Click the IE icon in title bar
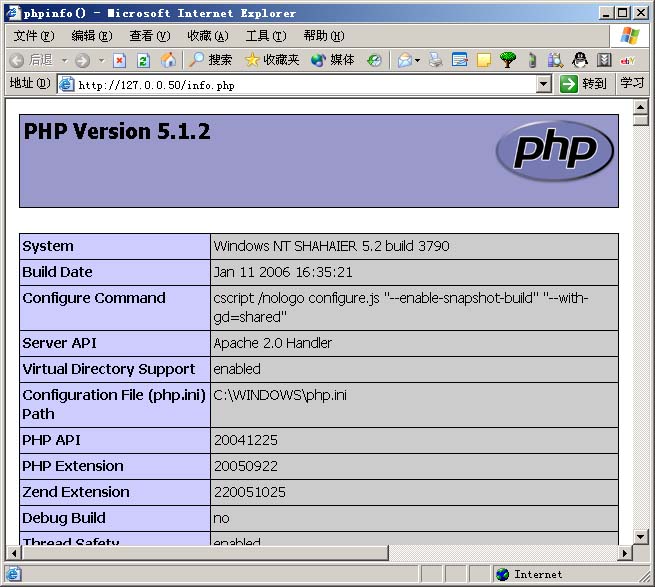The height and width of the screenshot is (587, 655). [13, 13]
